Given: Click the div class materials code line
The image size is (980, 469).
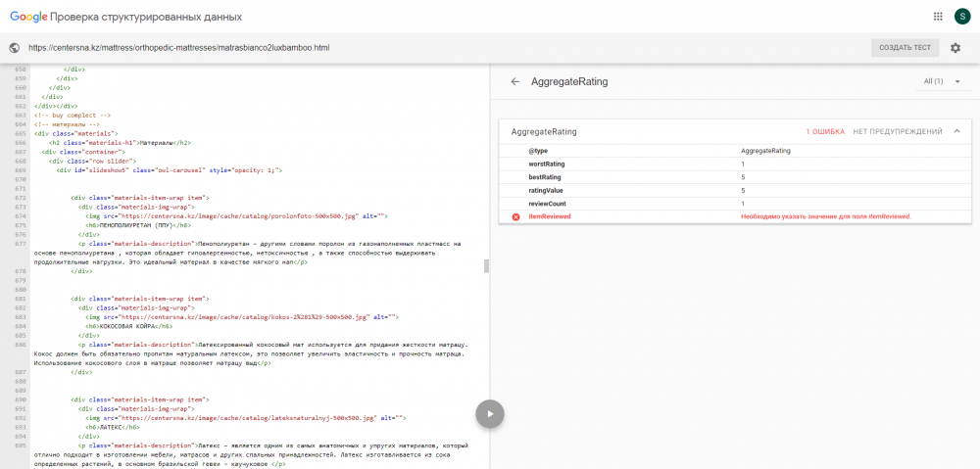Looking at the screenshot, I should tap(76, 133).
